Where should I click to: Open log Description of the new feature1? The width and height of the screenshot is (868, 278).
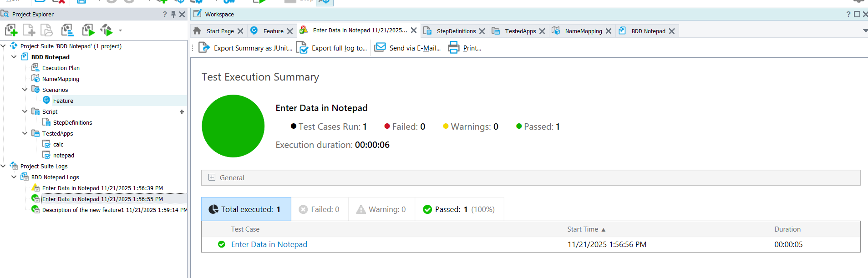point(115,210)
